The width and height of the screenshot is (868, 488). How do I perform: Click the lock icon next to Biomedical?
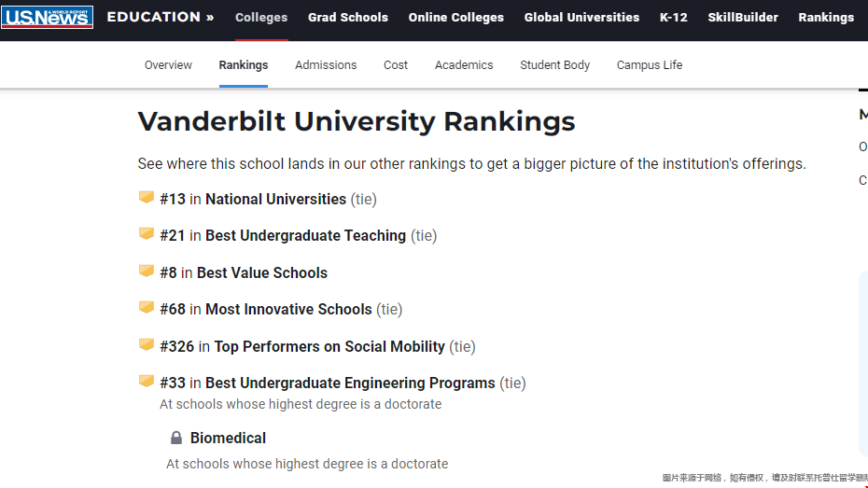[176, 438]
